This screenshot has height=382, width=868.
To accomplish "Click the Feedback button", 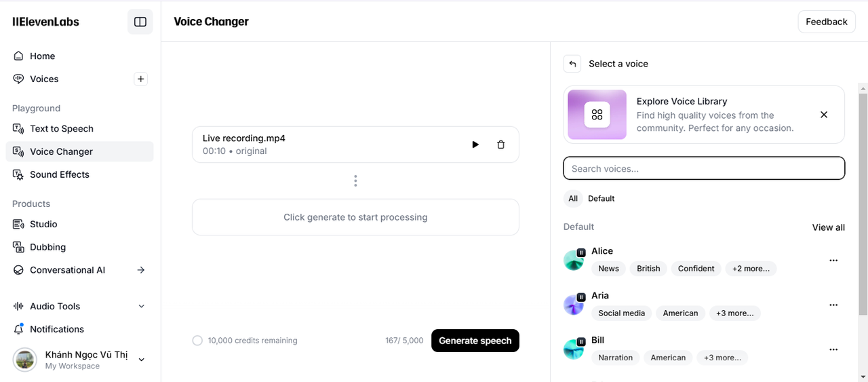I will pyautogui.click(x=827, y=22).
